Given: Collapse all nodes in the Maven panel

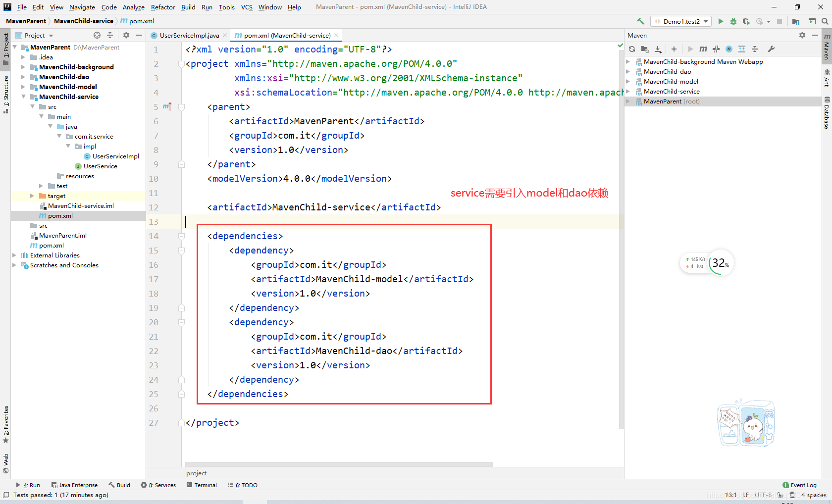Looking at the screenshot, I should coord(755,49).
